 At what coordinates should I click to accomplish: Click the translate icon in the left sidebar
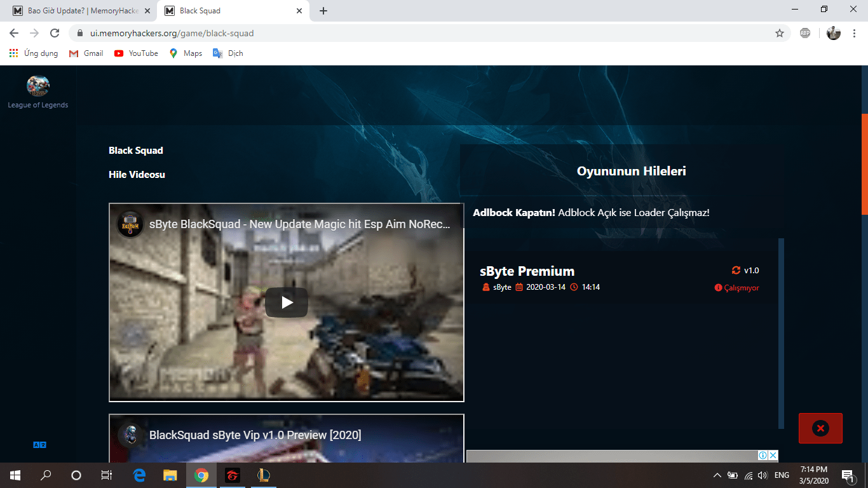[39, 445]
